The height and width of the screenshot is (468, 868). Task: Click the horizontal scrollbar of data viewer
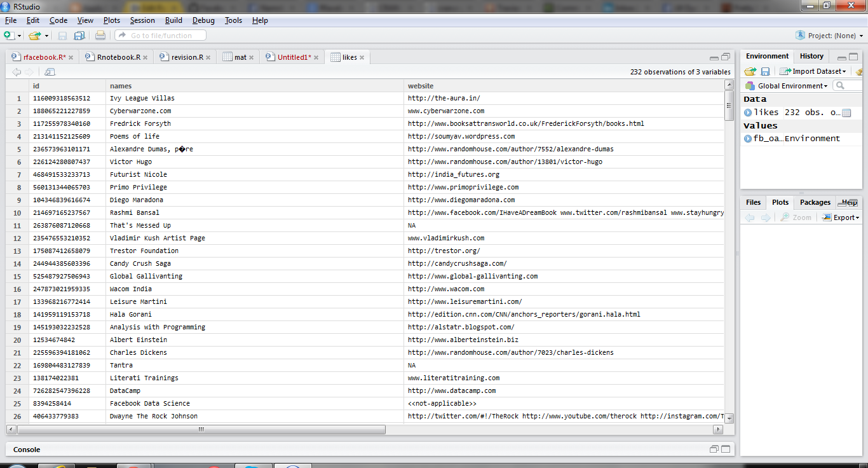202,429
